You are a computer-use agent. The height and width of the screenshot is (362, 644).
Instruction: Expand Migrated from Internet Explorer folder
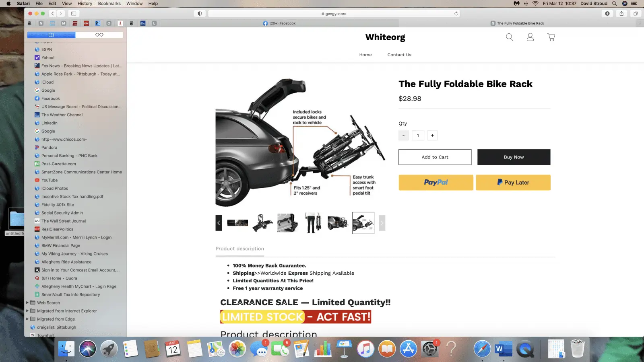[x=27, y=311]
